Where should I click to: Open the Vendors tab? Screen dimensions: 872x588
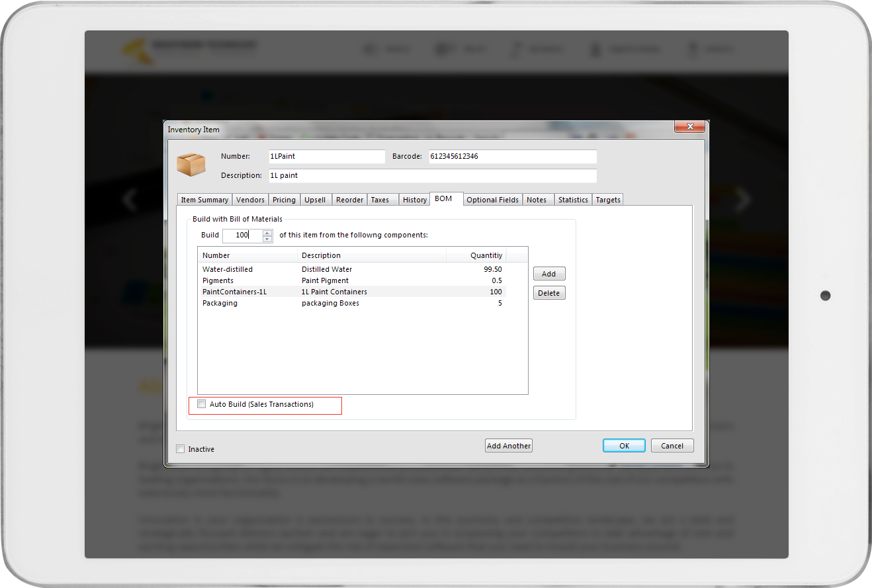pos(250,200)
